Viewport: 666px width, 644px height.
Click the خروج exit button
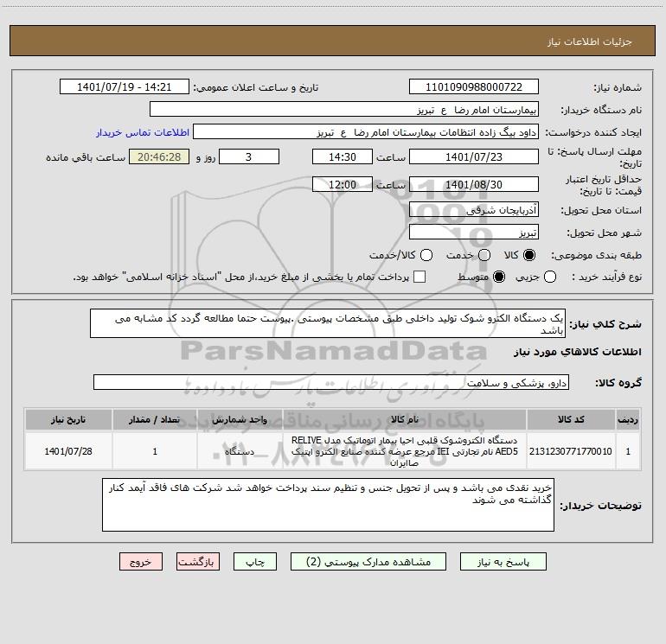141,562
